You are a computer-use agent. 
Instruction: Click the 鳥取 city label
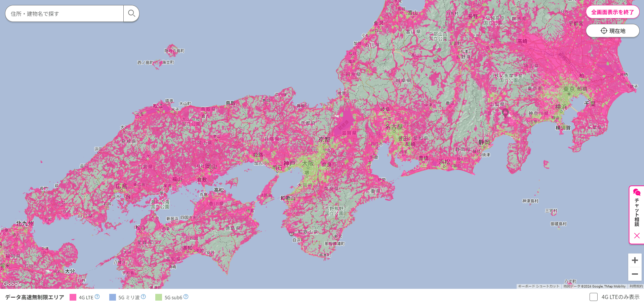click(231, 103)
